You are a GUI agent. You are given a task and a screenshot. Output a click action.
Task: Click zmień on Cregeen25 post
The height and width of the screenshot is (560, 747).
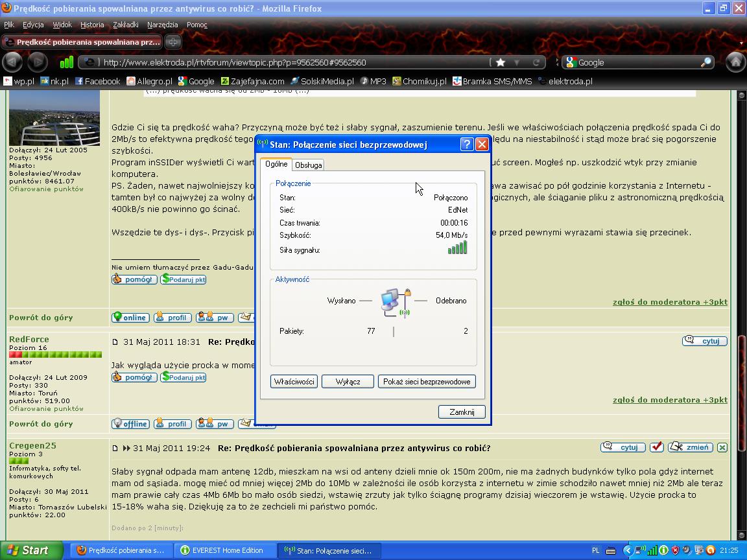coord(691,447)
